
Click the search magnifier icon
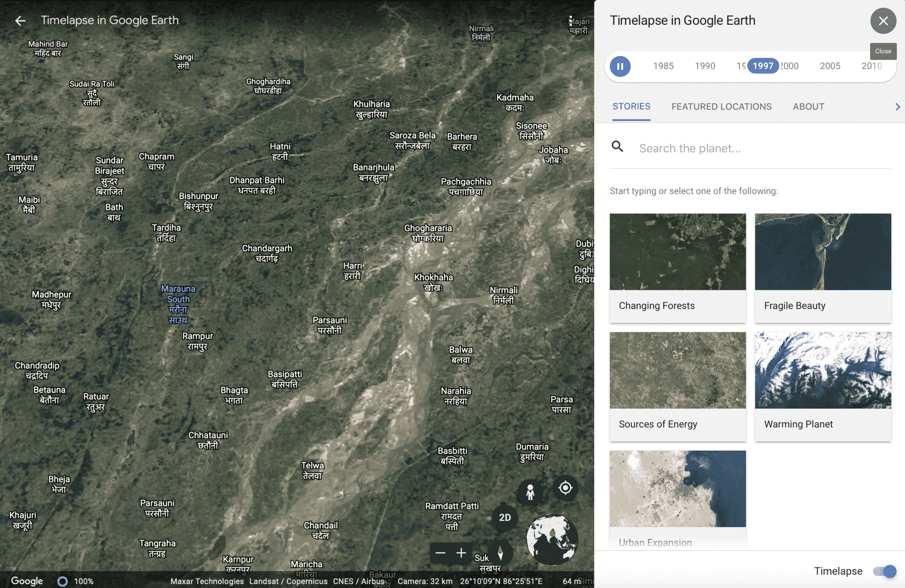coord(617,147)
